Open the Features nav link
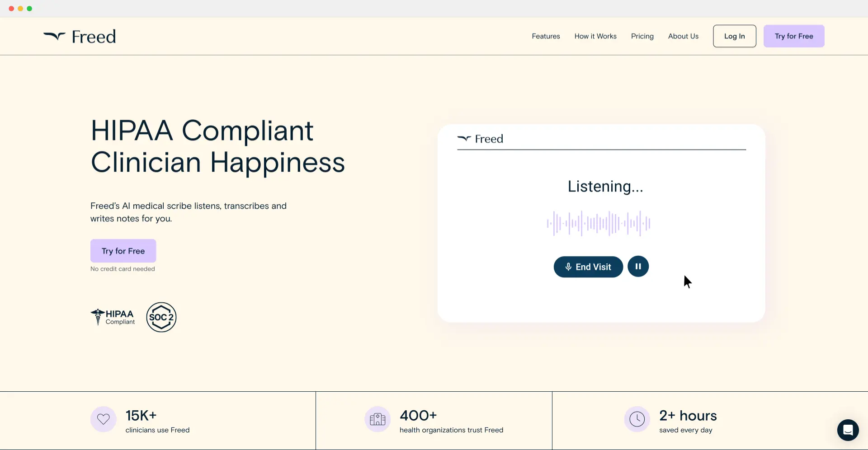868x450 pixels. (546, 36)
